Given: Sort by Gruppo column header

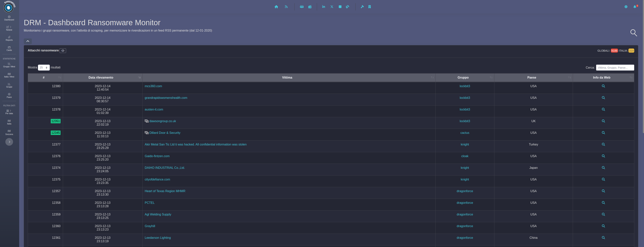Looking at the screenshot, I should pyautogui.click(x=465, y=78).
